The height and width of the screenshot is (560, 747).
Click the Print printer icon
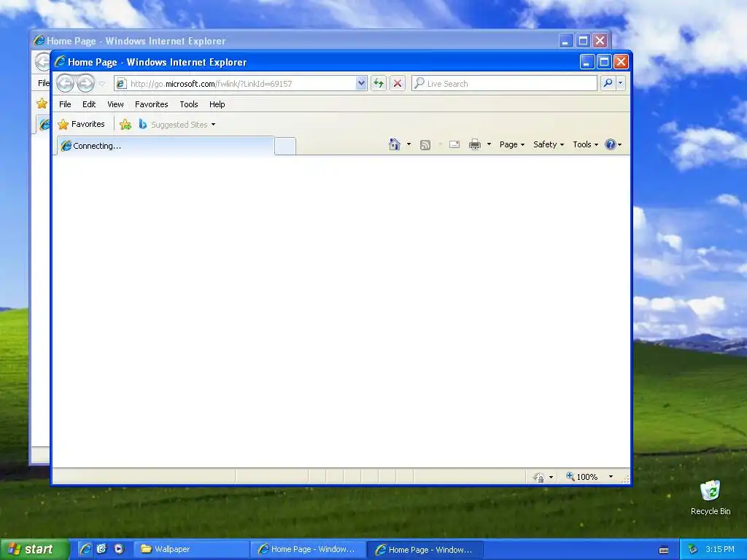coord(474,144)
